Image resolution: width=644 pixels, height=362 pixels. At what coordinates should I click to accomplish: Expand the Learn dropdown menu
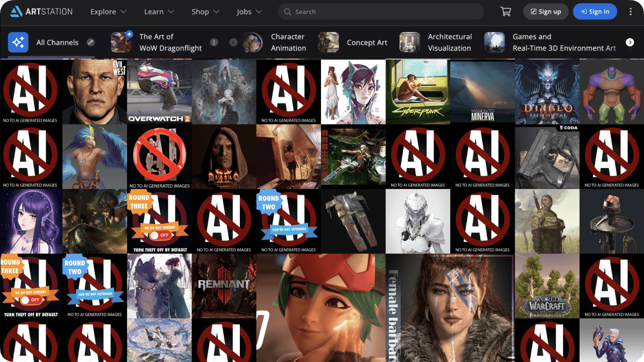coord(159,11)
